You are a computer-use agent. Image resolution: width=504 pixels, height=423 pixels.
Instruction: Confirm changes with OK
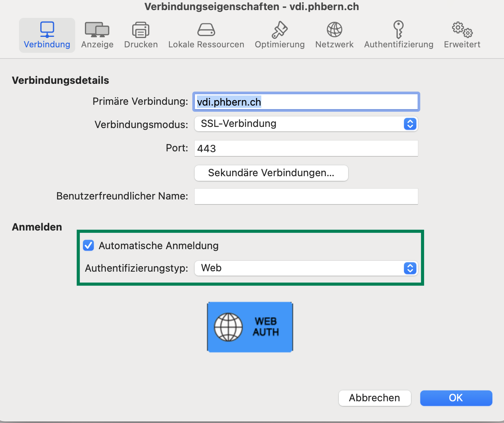pos(456,398)
